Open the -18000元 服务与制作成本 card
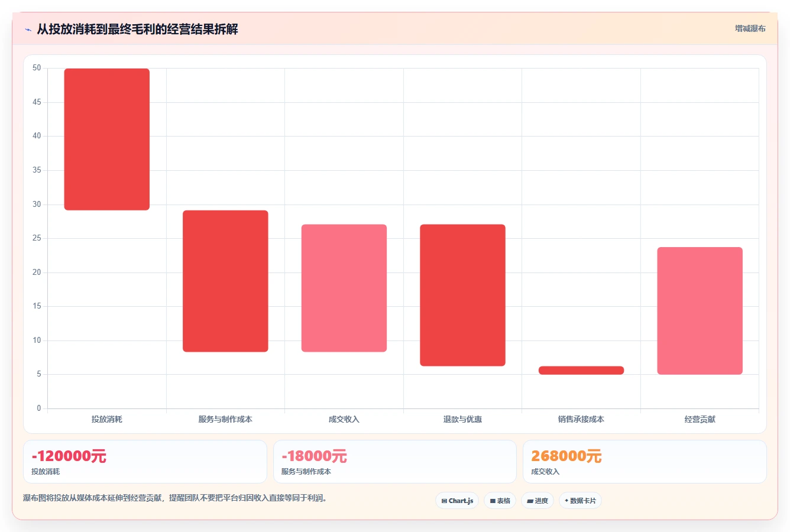The height and width of the screenshot is (532, 790). pos(395,462)
